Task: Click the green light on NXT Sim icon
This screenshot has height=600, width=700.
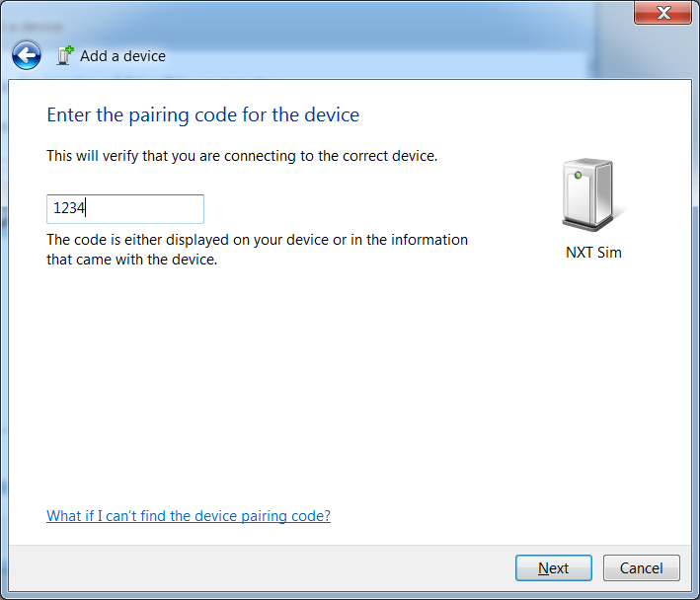Action: coord(578,176)
